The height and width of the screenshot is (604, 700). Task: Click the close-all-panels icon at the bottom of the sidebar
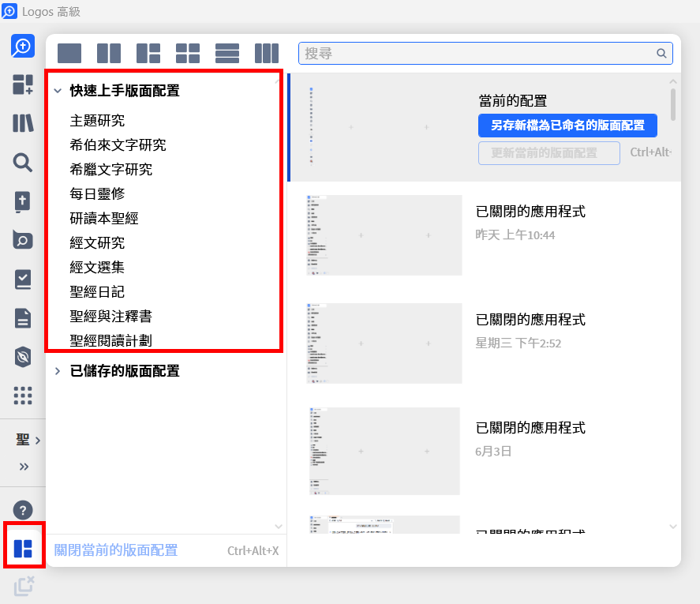point(24,586)
